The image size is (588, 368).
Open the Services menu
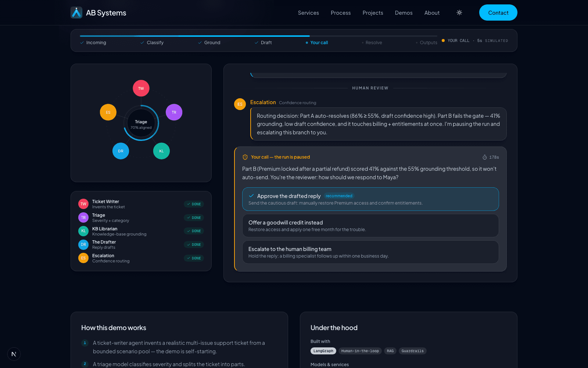(x=308, y=13)
